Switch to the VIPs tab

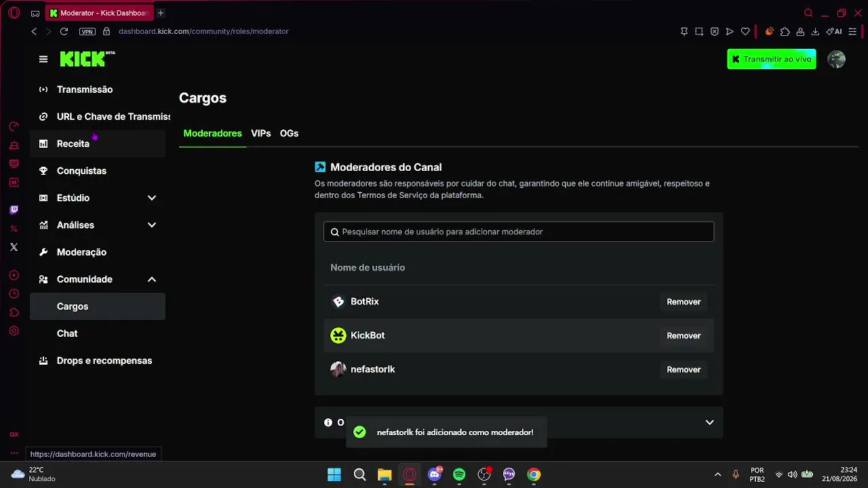tap(261, 134)
